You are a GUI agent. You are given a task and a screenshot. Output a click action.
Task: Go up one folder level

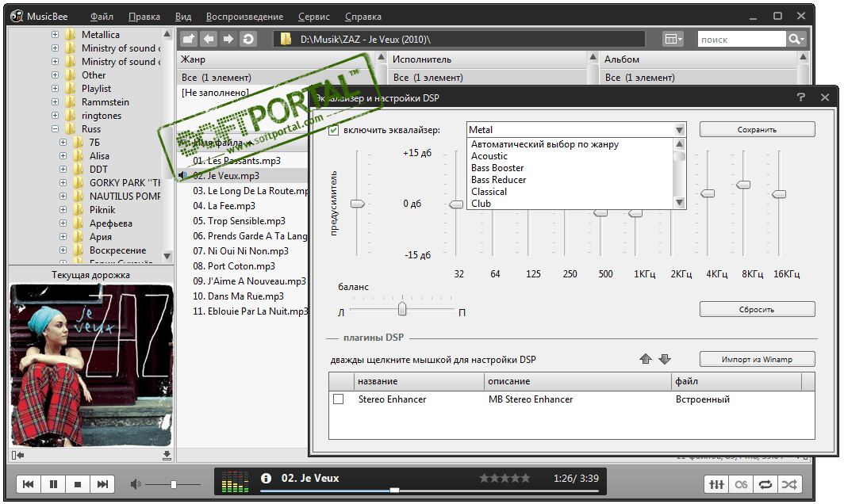pos(189,39)
